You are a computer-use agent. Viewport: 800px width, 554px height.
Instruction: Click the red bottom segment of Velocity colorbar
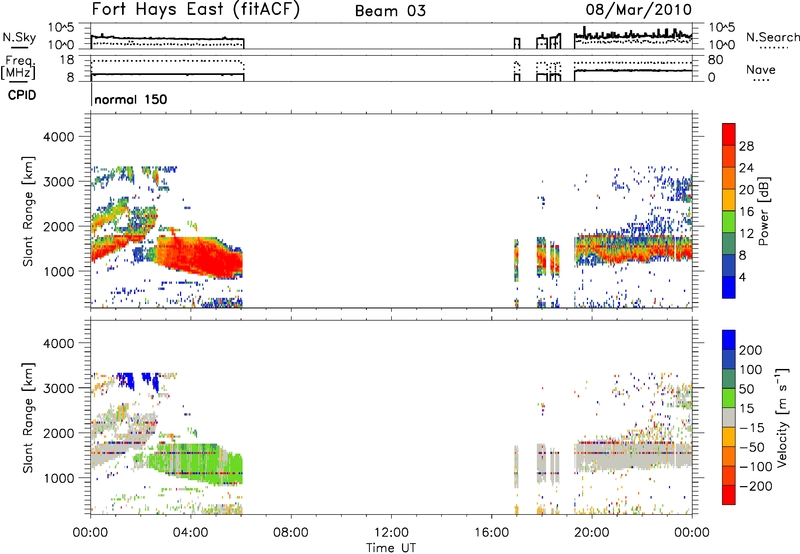click(x=729, y=495)
